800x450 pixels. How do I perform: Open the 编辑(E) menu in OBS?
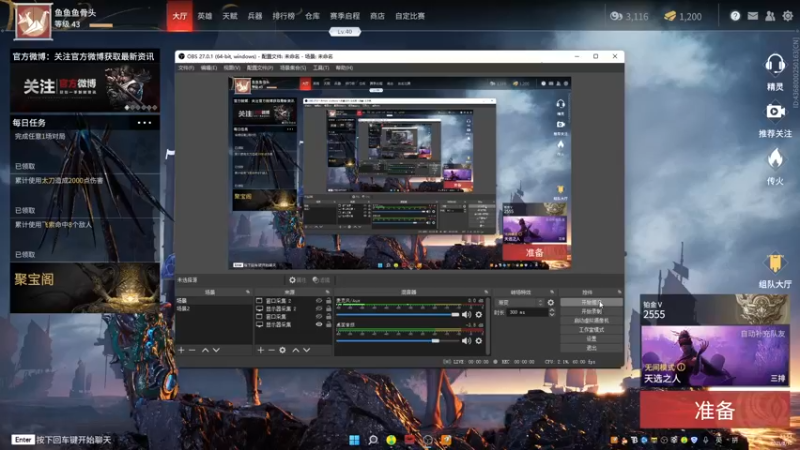click(209, 68)
